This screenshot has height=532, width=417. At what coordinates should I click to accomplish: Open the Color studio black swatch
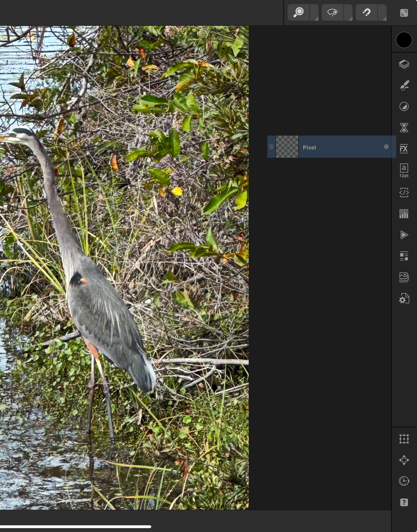(x=404, y=40)
